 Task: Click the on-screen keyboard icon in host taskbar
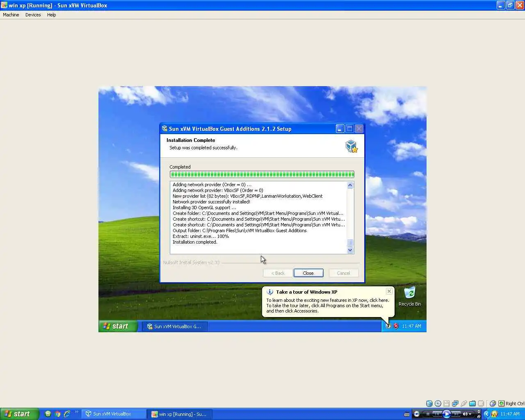[x=407, y=414]
